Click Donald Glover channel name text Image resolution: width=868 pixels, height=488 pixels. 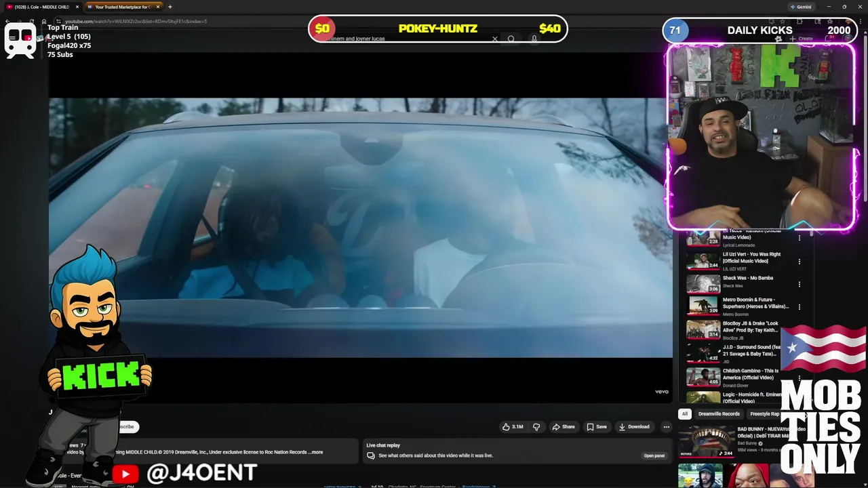736,386
